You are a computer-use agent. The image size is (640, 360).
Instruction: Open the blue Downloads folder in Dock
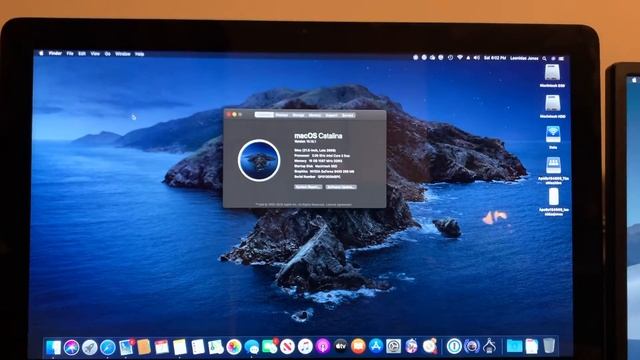point(514,346)
